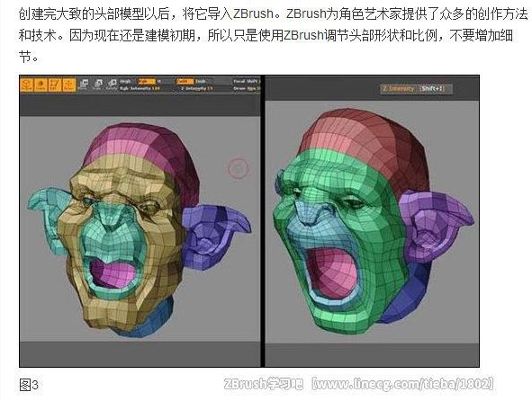Click the third orange Draw mode icon

tap(55, 85)
